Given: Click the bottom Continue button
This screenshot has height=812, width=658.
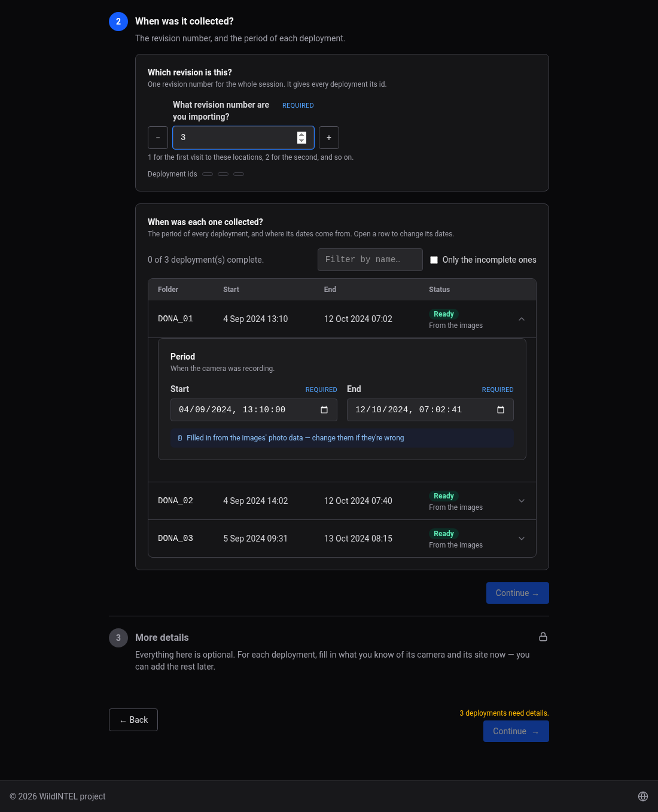Looking at the screenshot, I should coord(516,731).
